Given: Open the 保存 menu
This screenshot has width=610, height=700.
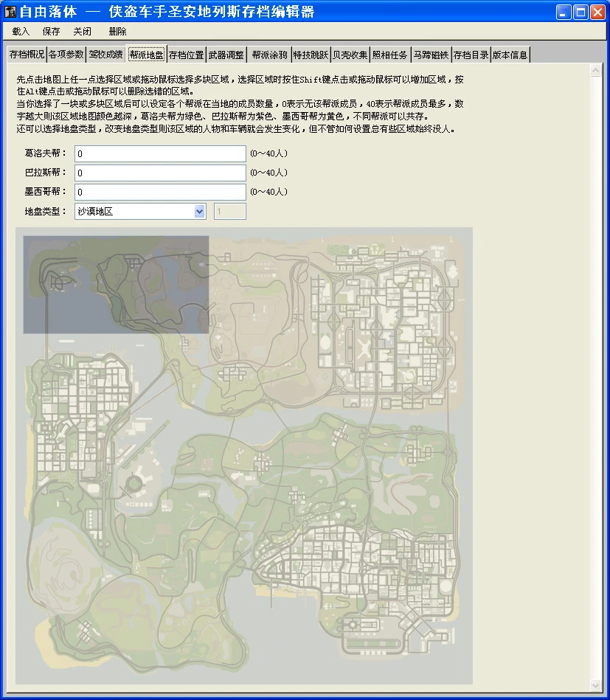Looking at the screenshot, I should [x=51, y=31].
